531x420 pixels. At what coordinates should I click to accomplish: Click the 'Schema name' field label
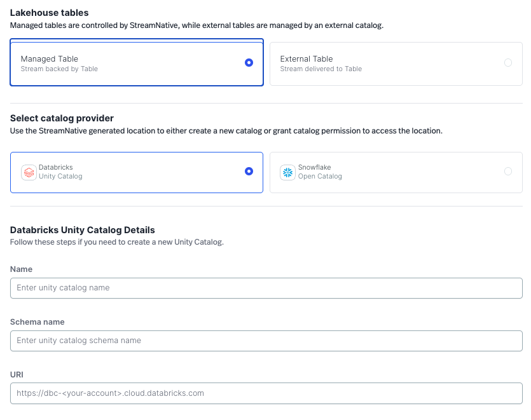(37, 322)
